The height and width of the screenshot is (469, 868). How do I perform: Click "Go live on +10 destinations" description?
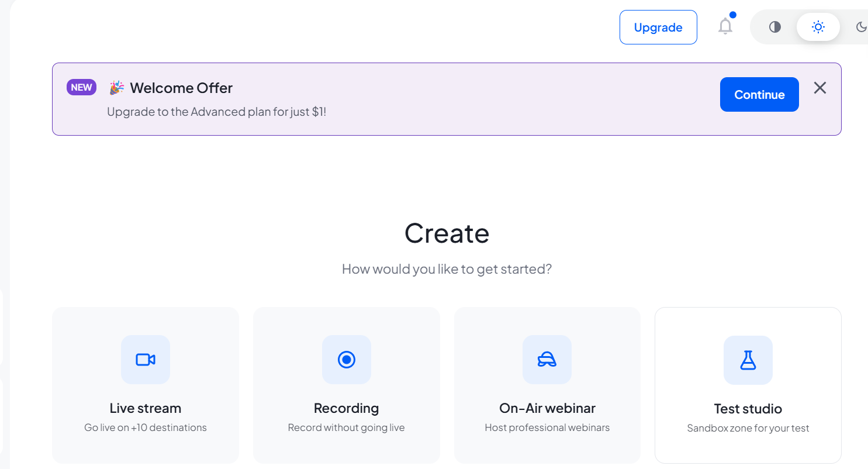click(x=146, y=427)
